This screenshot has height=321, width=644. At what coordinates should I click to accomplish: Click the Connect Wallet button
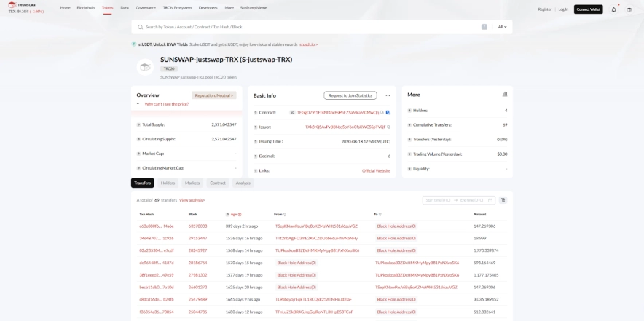pos(588,9)
